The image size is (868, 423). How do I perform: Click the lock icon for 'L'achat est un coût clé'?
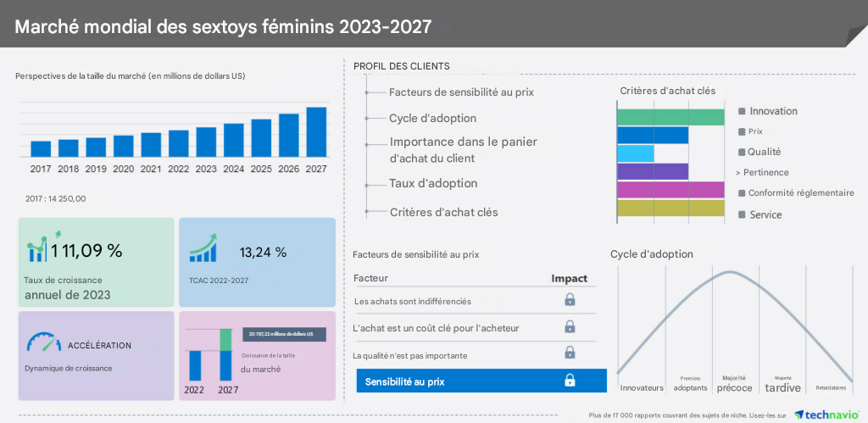pos(570,326)
